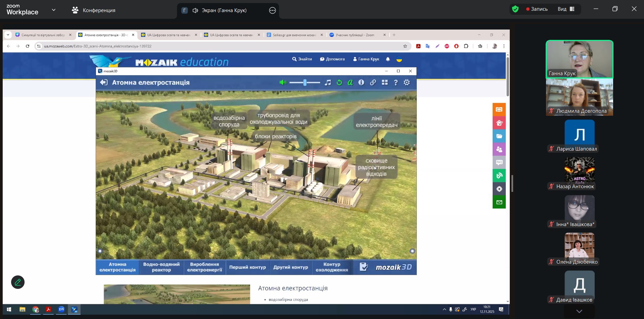Screen dimensions: 644x319
Task: Select the Контур охолодження tab
Action: (332, 267)
